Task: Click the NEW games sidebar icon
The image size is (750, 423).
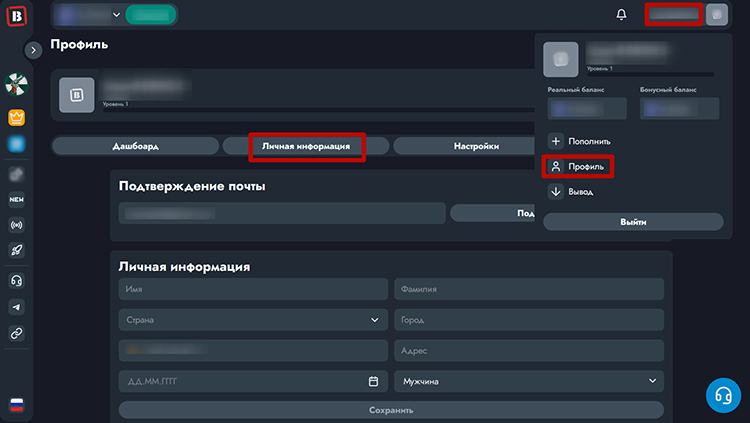Action: (x=16, y=200)
